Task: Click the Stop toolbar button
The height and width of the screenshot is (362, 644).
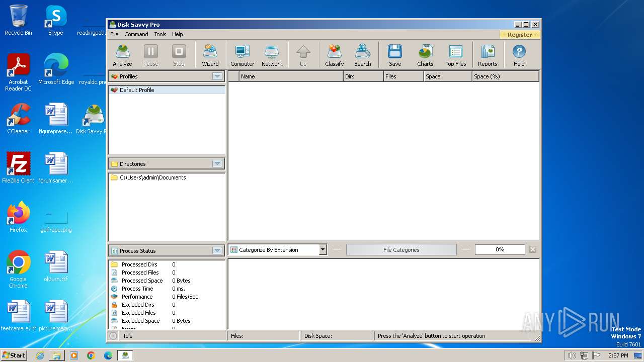Action: click(x=179, y=55)
